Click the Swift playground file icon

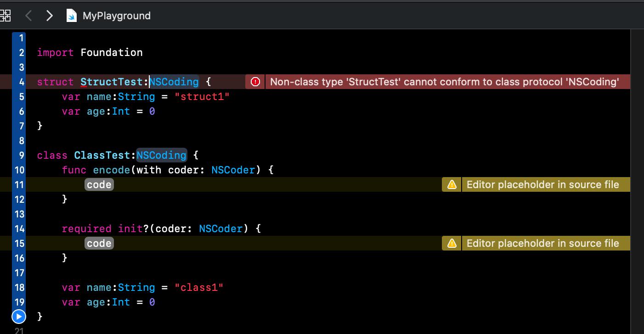[72, 16]
